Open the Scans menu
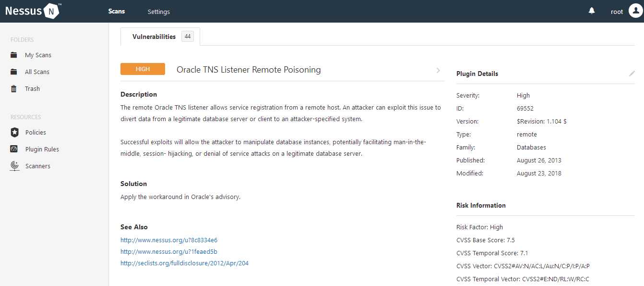Screen dimensions: 644x286 (117, 11)
